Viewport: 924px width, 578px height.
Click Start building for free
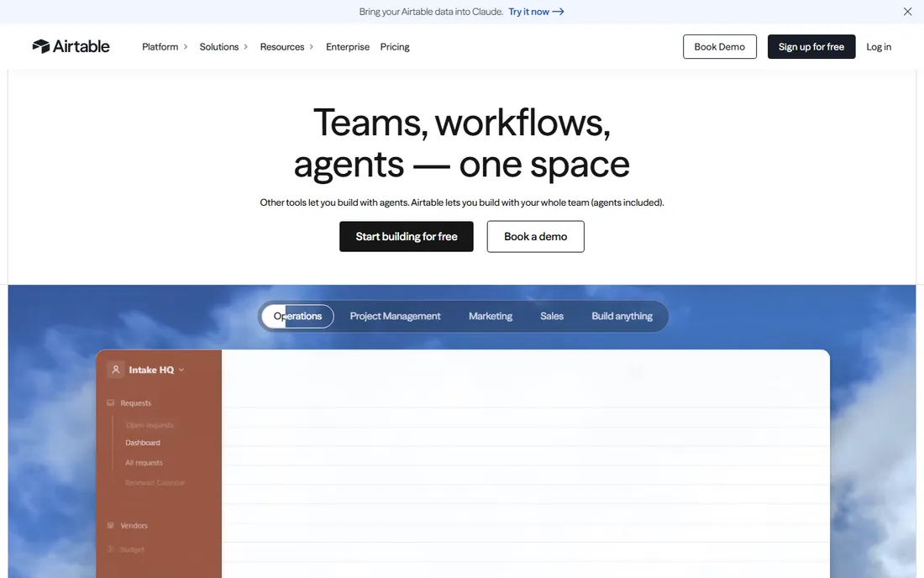click(406, 236)
